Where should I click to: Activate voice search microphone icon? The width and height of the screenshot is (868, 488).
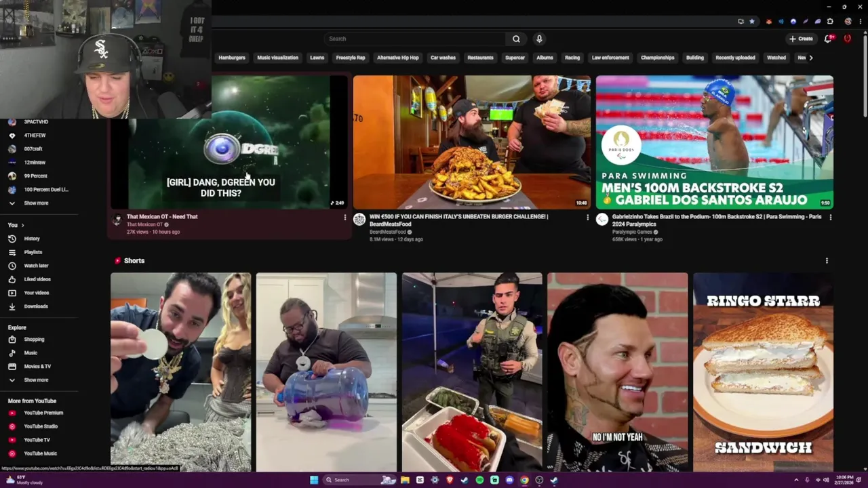tap(539, 39)
